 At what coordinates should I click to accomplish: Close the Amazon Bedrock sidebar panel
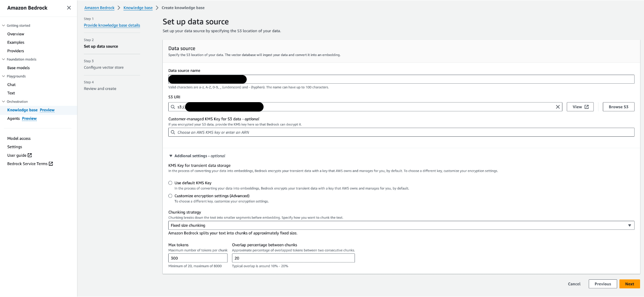(x=69, y=8)
